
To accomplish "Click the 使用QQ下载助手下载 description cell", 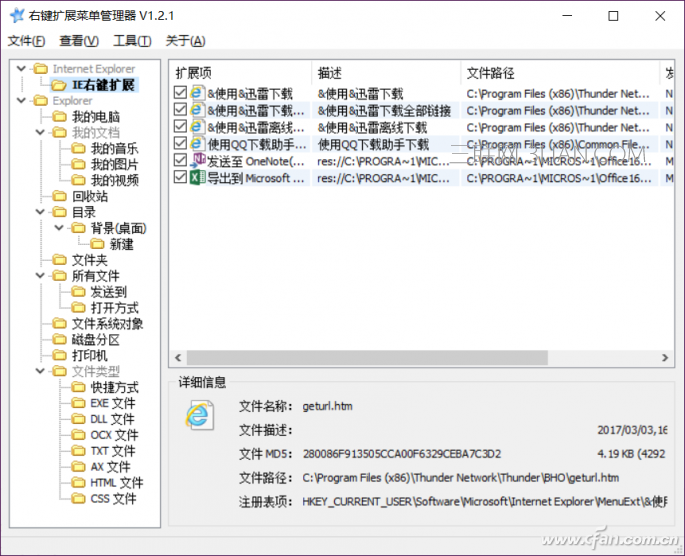I will [x=374, y=144].
